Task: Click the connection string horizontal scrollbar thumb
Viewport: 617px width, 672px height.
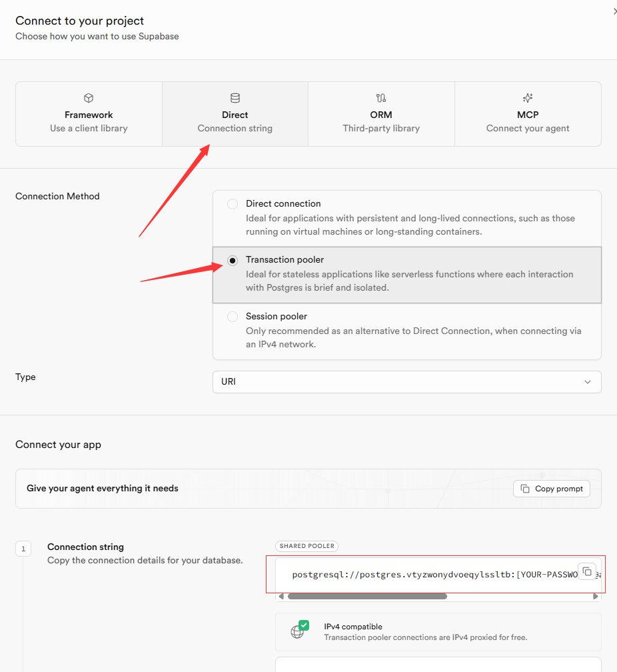Action: (367, 596)
